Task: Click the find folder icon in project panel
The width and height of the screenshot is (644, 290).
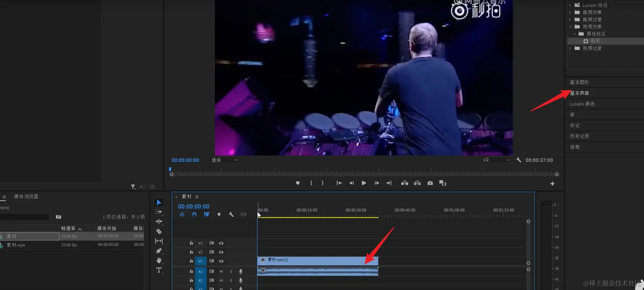Action: click(x=59, y=217)
